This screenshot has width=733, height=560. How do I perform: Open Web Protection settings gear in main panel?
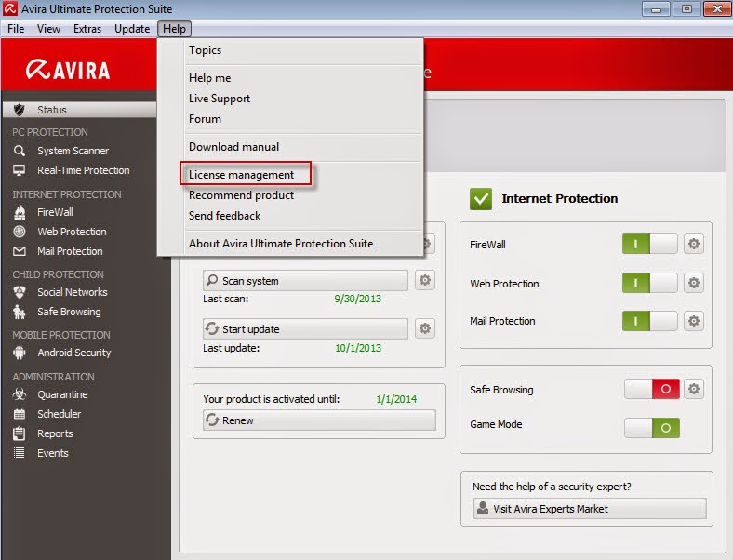click(x=694, y=283)
